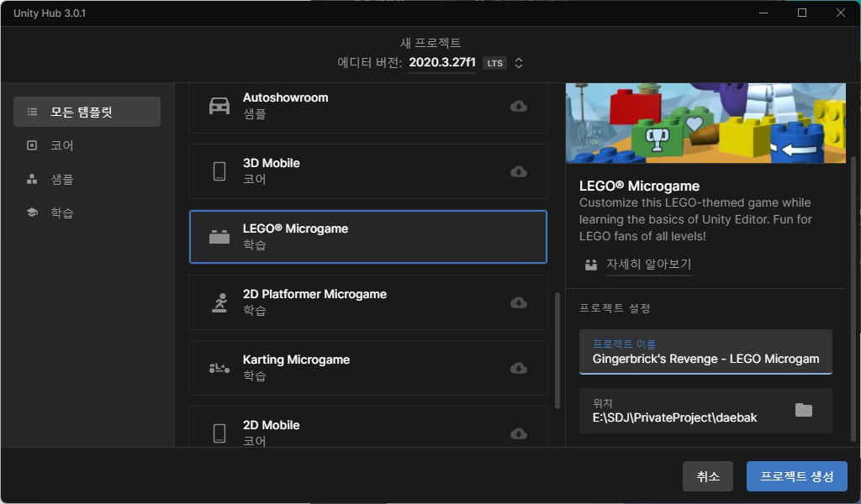Select the 3D Mobile template
Screen dimensions: 861x504
pos(368,171)
